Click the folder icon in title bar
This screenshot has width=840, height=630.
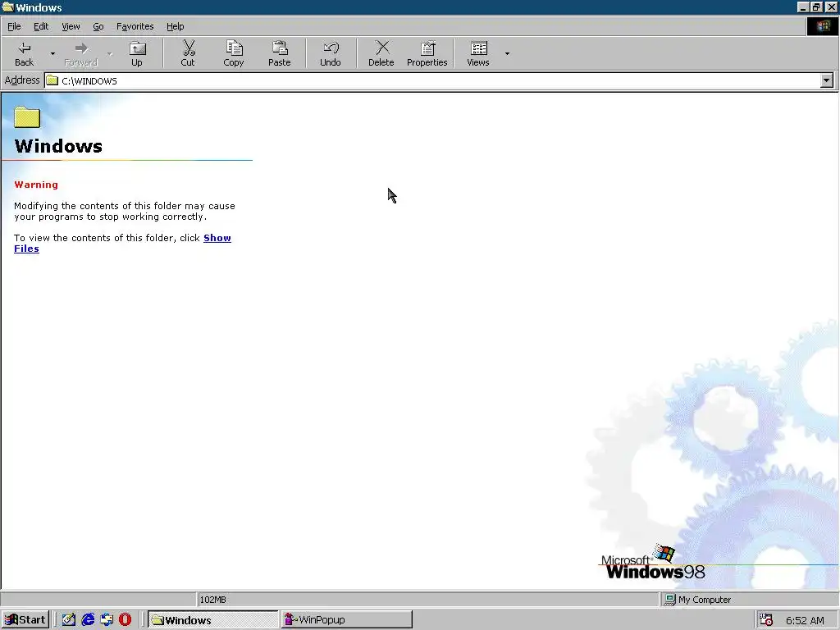[7, 7]
